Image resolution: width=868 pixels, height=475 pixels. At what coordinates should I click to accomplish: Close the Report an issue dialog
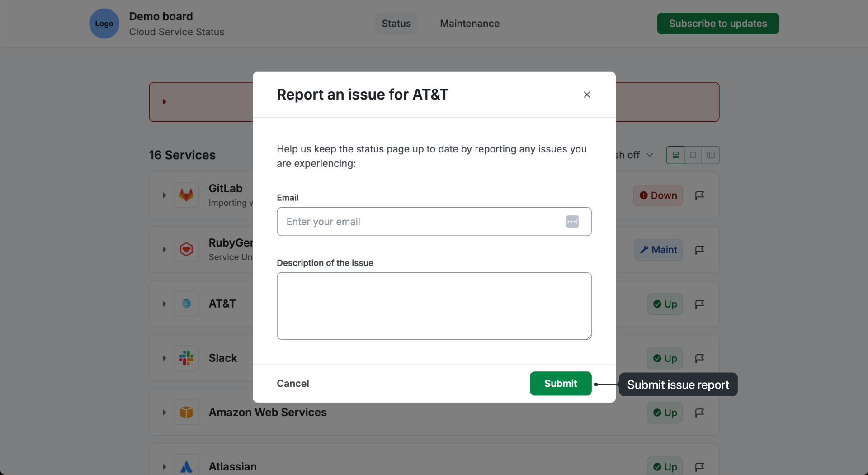pyautogui.click(x=587, y=95)
